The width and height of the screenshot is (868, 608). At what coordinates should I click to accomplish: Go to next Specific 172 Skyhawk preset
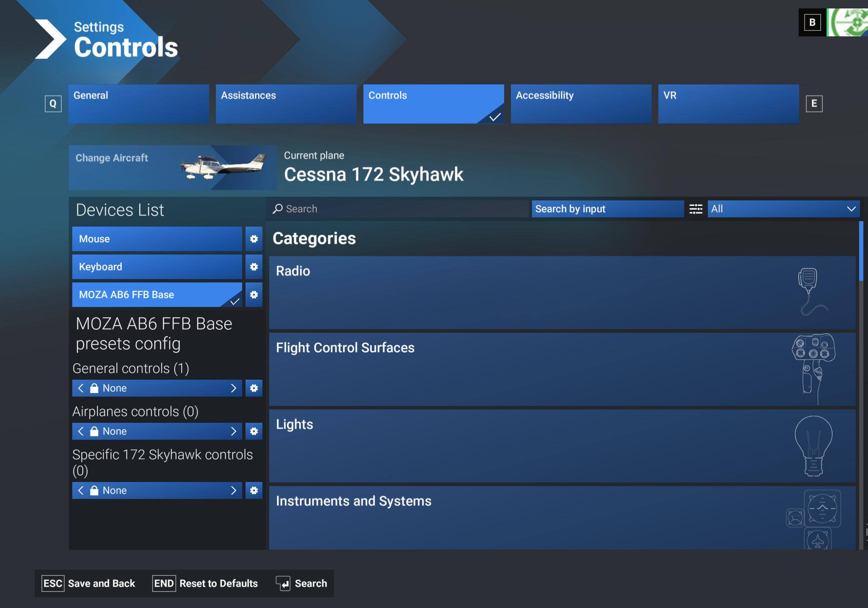233,490
